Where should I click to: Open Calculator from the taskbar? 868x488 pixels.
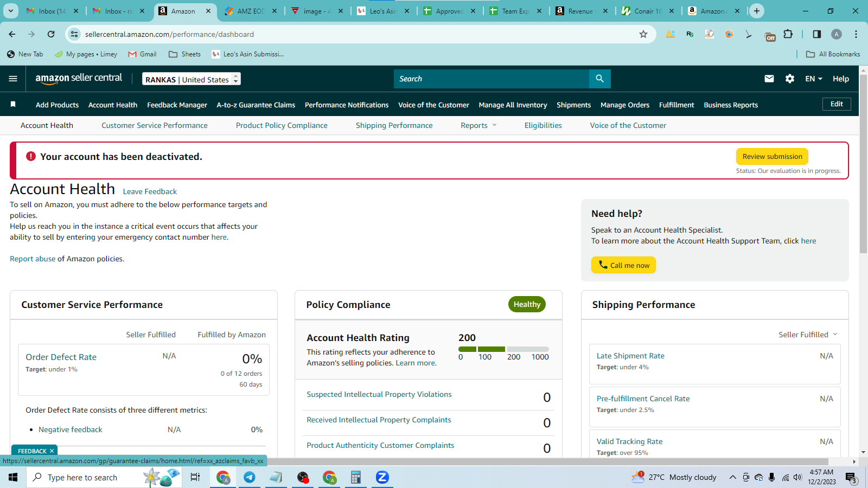pyautogui.click(x=356, y=477)
